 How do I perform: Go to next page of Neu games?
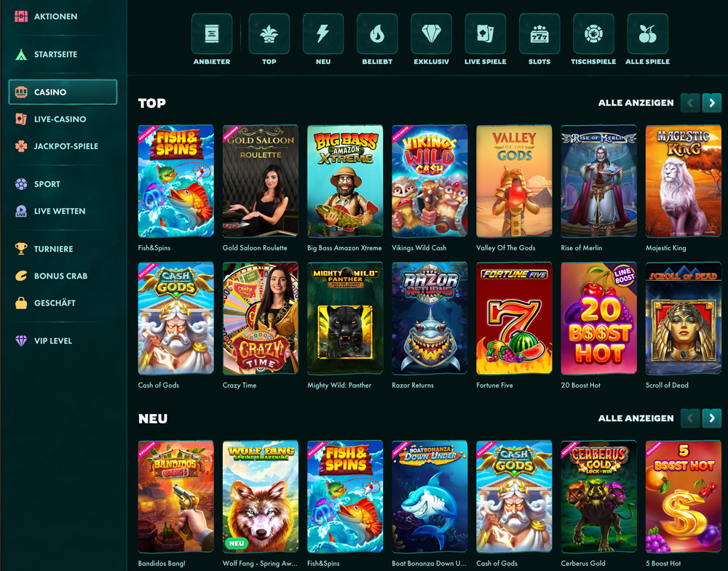[x=712, y=418]
